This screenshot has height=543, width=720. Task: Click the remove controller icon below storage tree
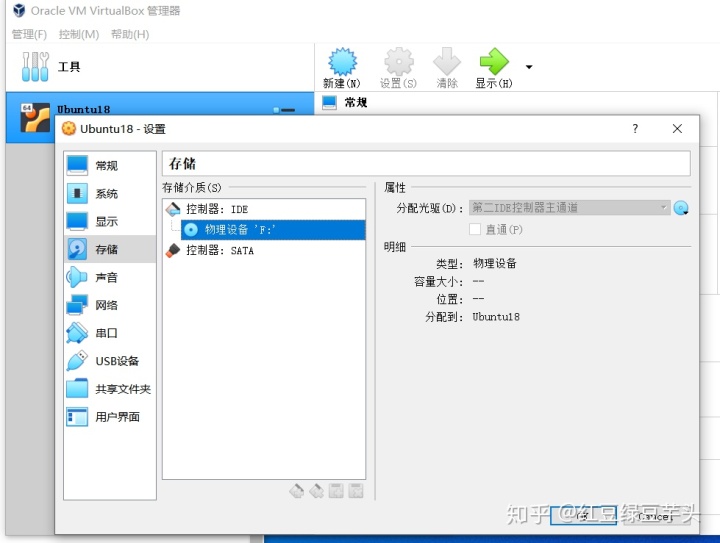(316, 491)
